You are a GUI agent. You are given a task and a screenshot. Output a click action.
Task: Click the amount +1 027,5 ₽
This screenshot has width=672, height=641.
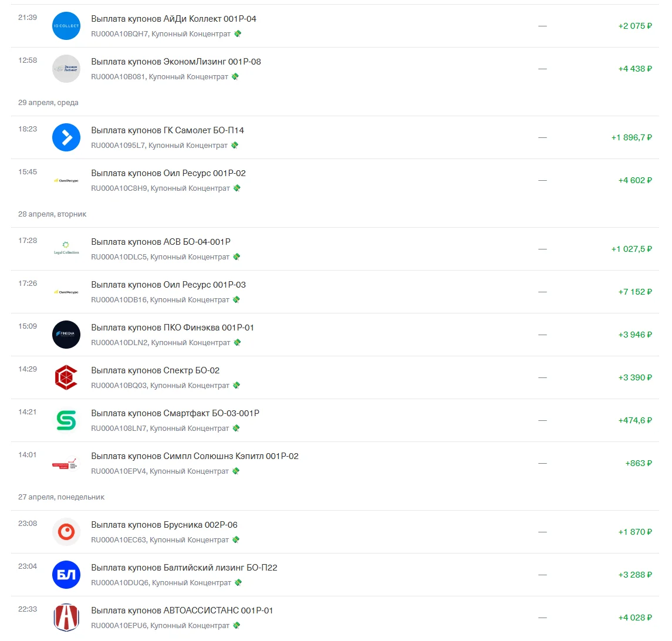[x=632, y=249]
